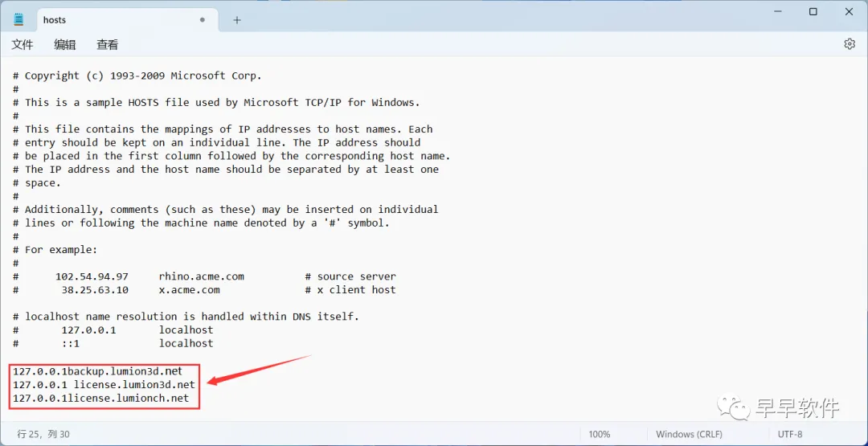
Task: Add a new tab with the plus button
Action: [237, 20]
